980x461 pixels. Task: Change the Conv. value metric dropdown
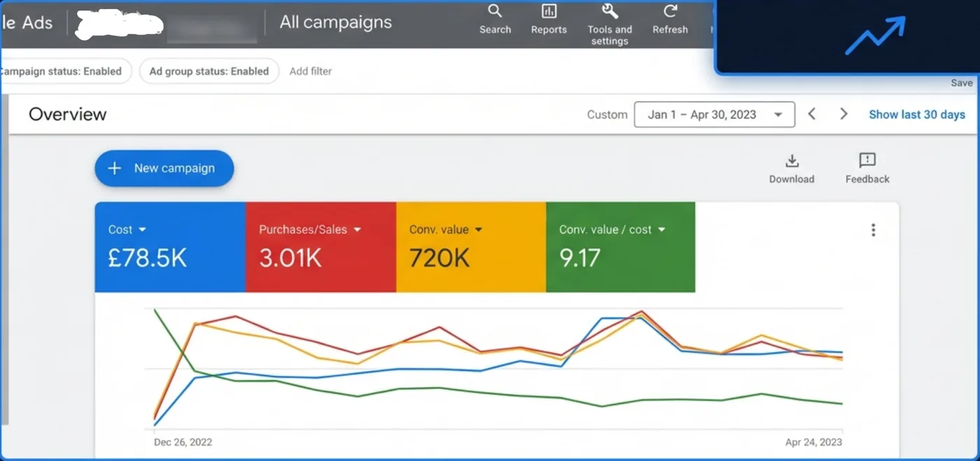[446, 230]
